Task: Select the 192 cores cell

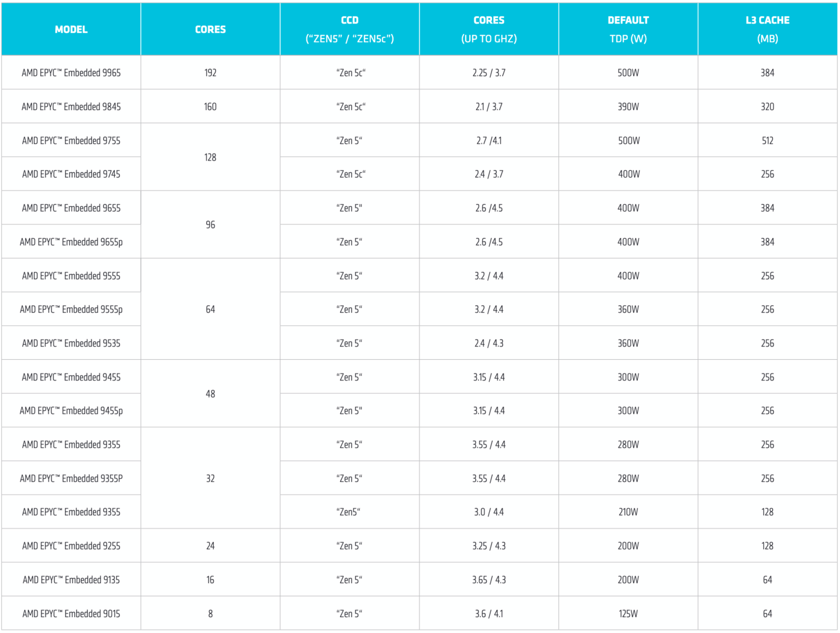Action: pyautogui.click(x=210, y=73)
